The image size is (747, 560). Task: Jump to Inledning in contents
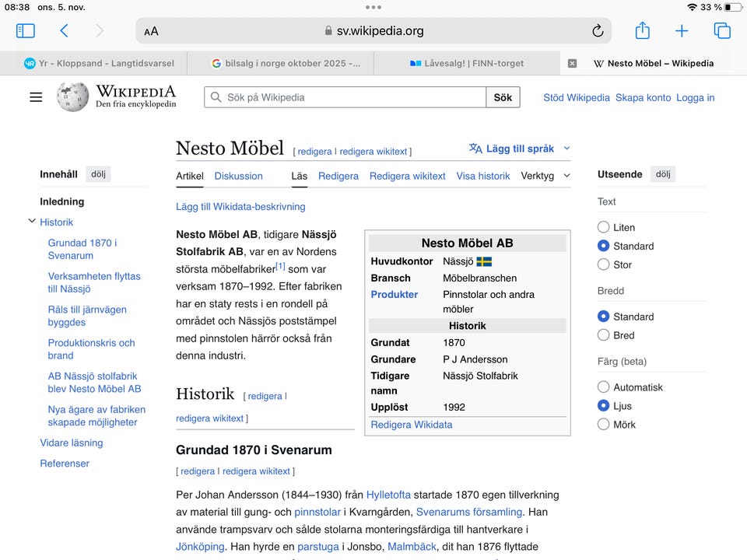pos(62,201)
